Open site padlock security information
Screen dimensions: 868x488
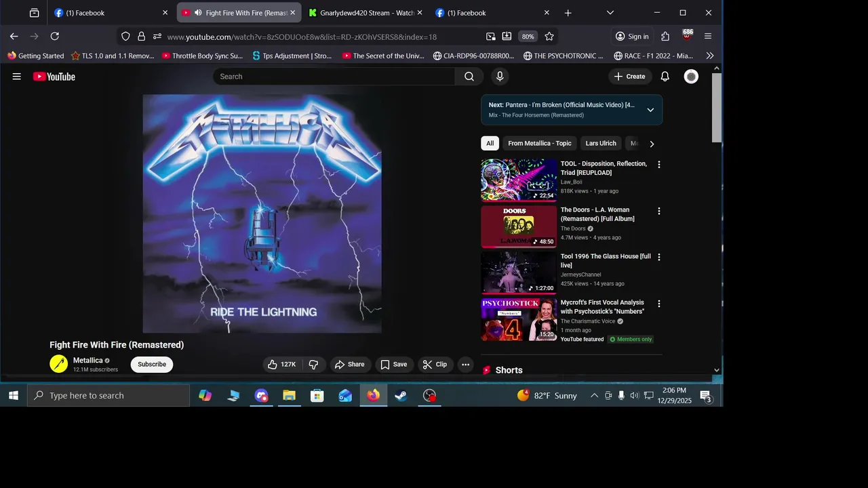coord(142,37)
